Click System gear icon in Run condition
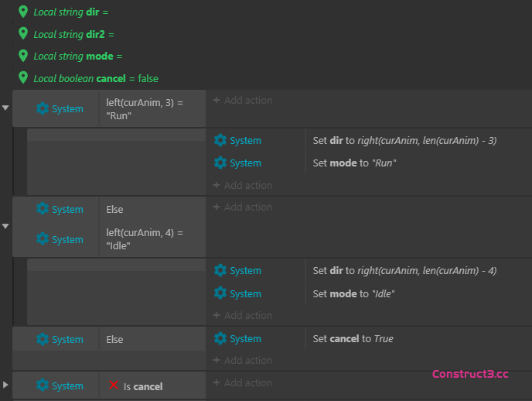Image resolution: width=532 pixels, height=401 pixels. pos(43,109)
